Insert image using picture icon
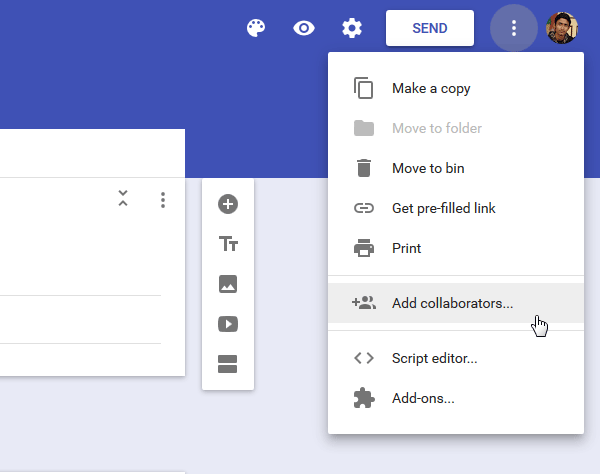 coord(228,284)
